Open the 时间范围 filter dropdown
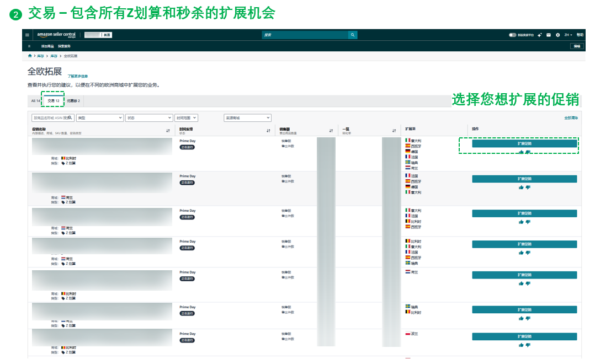595x364 pixels. (187, 118)
